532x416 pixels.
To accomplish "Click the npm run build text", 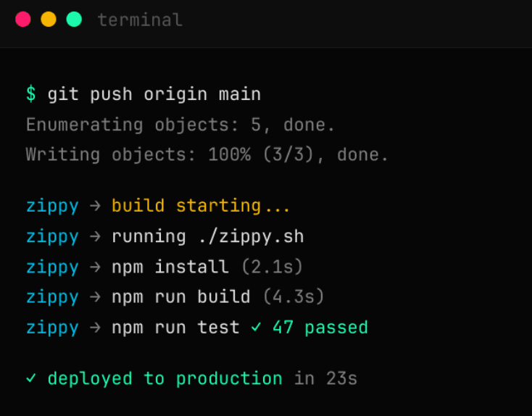I will click(x=180, y=297).
